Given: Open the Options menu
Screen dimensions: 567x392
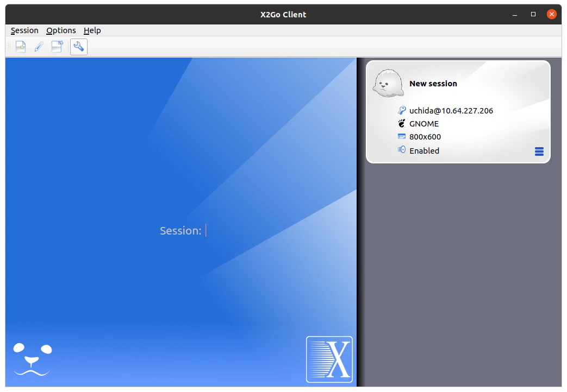Looking at the screenshot, I should pos(61,30).
